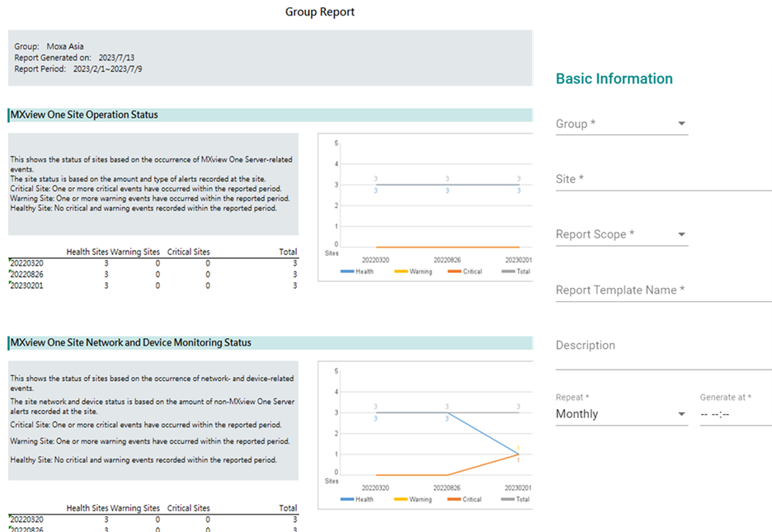Open the Group dropdown in Basic Information
This screenshot has width=772, height=532.
(x=621, y=124)
